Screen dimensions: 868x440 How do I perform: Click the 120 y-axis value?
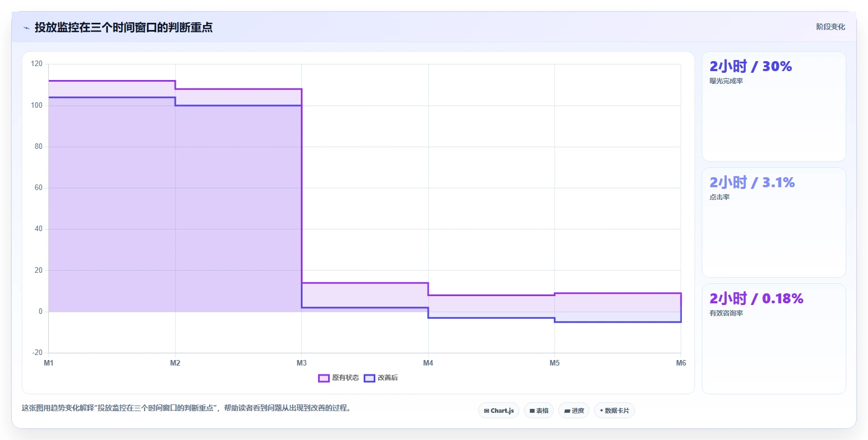coord(37,64)
